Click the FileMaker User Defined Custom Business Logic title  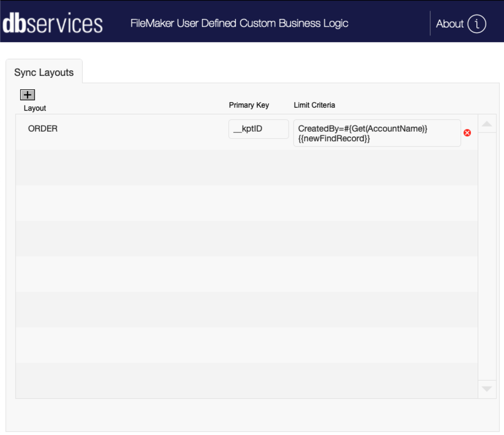(239, 23)
